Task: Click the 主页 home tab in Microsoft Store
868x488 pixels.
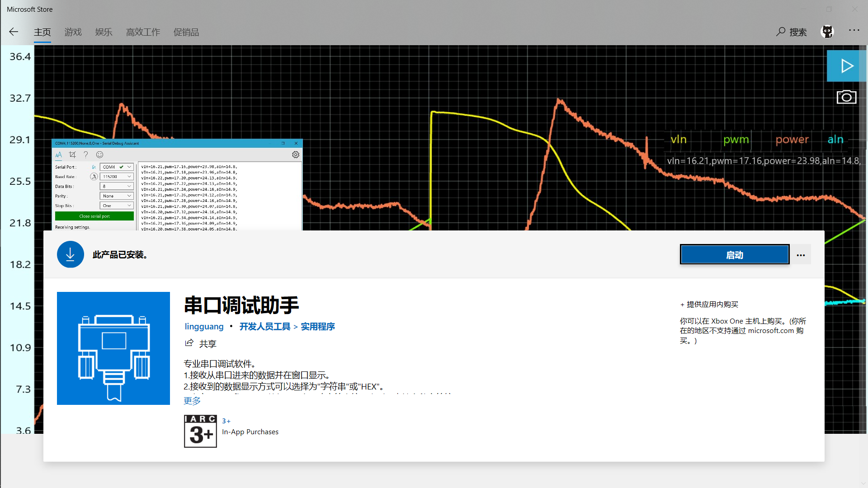Action: point(42,32)
